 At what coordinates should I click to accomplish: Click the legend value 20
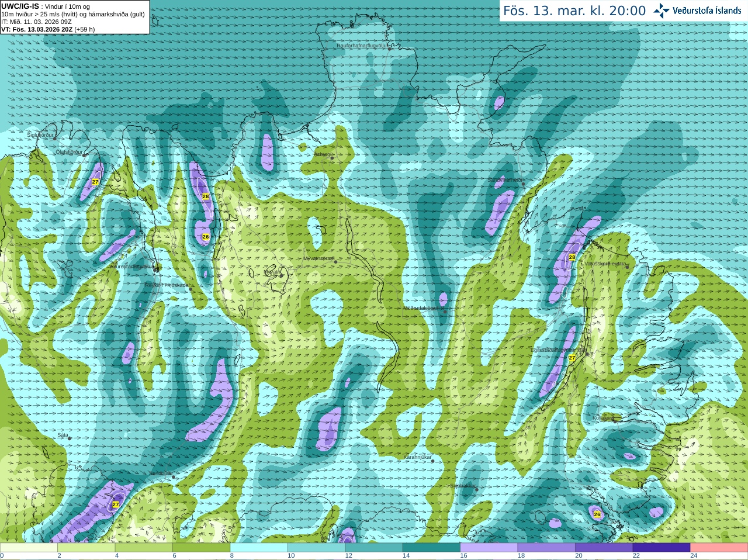click(579, 556)
